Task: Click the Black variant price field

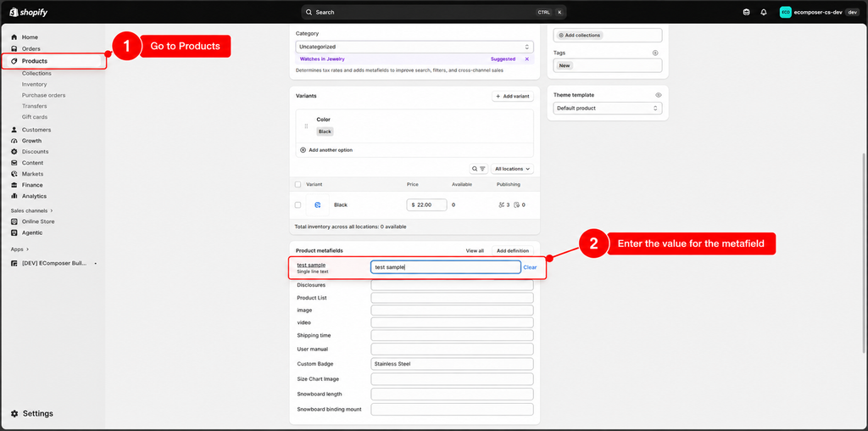Action: (x=427, y=205)
